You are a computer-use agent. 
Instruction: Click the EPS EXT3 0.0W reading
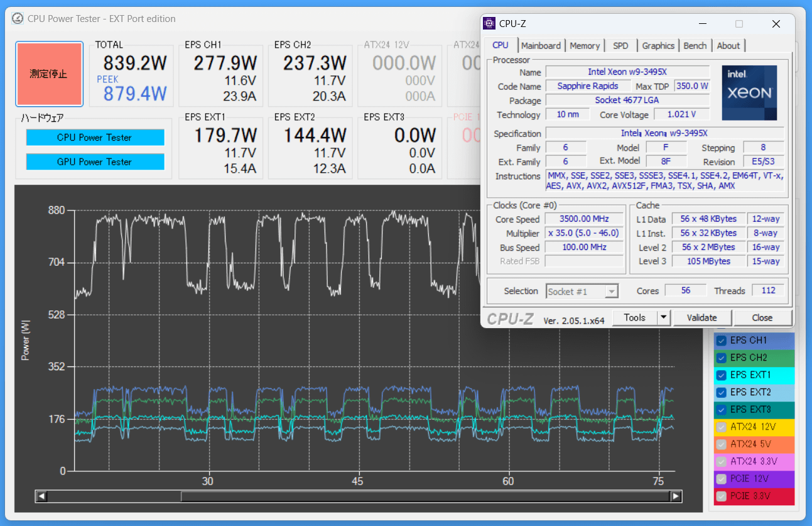point(415,135)
